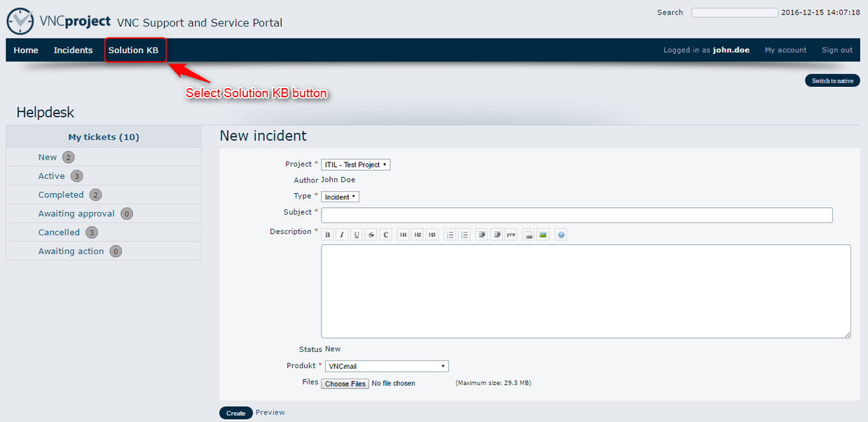Open the Produkt VNCmail dropdown
Viewport: 868px width, 422px height.
(x=386, y=366)
